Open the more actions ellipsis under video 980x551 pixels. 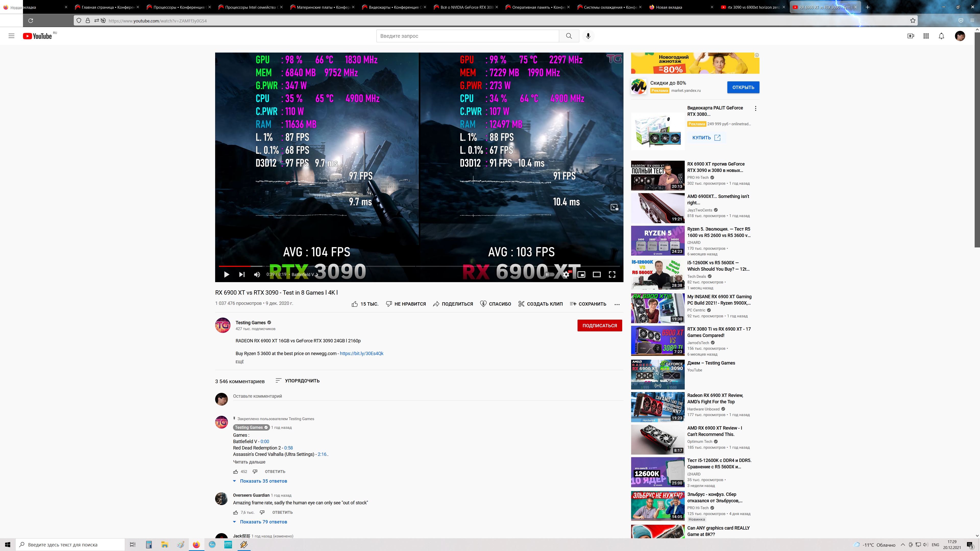tap(617, 304)
